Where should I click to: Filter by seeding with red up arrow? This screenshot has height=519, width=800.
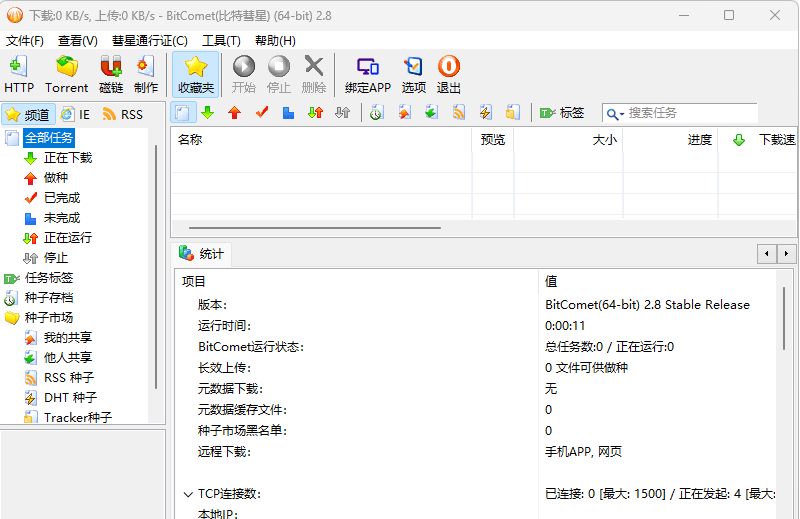pos(235,113)
